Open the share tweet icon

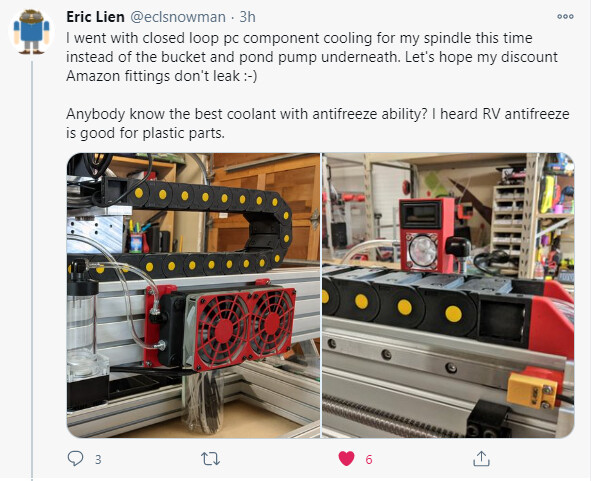pos(481,458)
